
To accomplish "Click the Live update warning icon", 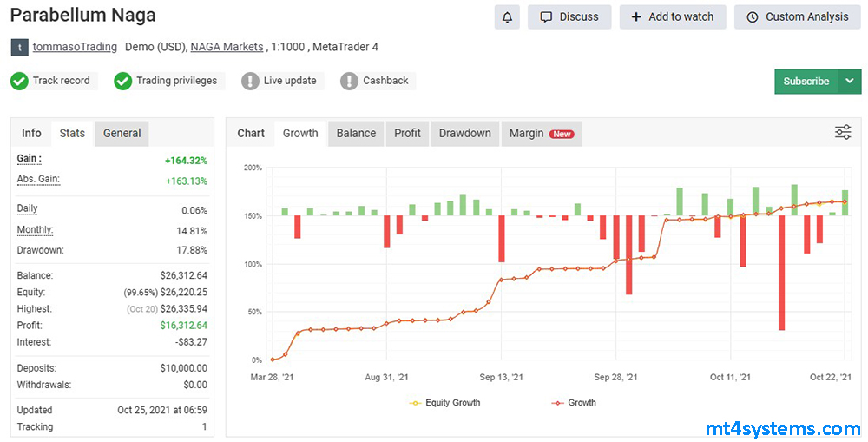I will point(250,81).
